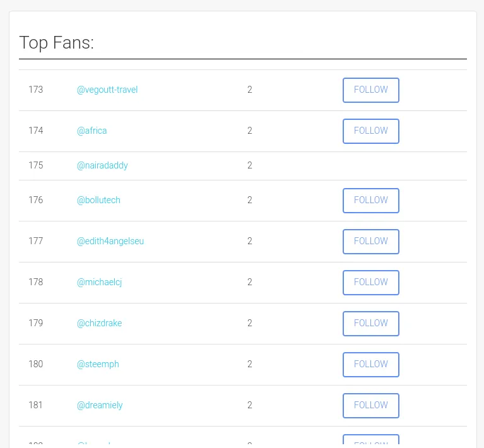Click the Top Fans heading
The height and width of the screenshot is (448, 484).
pyautogui.click(x=57, y=43)
